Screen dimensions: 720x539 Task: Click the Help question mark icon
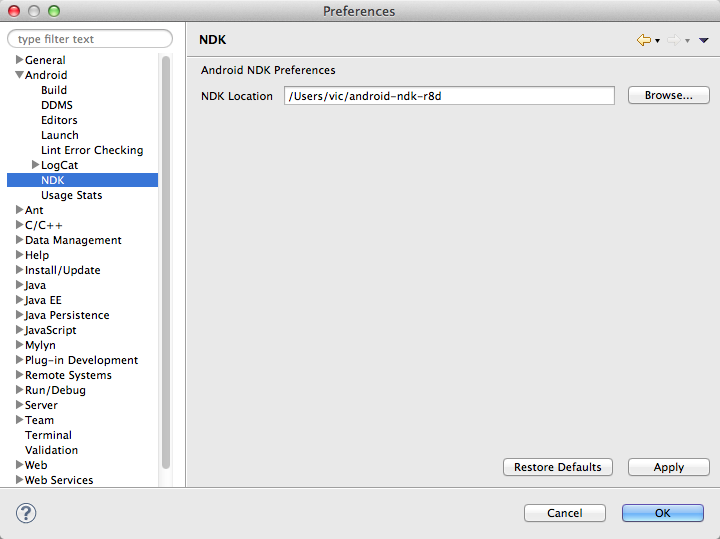[x=26, y=513]
